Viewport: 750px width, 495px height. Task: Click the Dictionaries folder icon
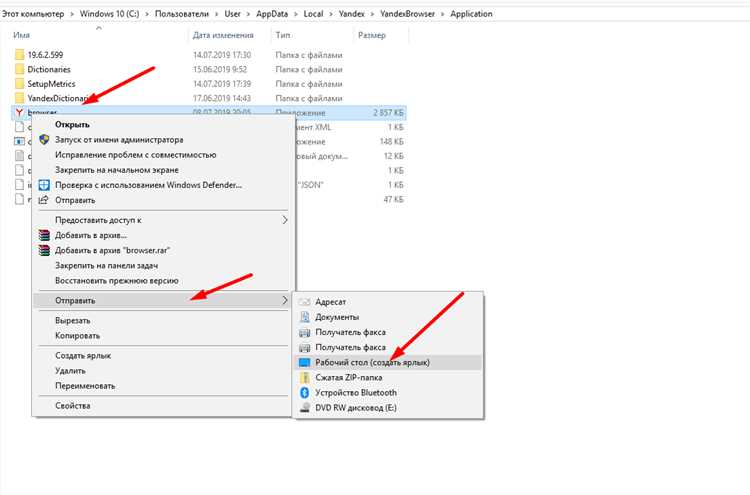click(19, 70)
